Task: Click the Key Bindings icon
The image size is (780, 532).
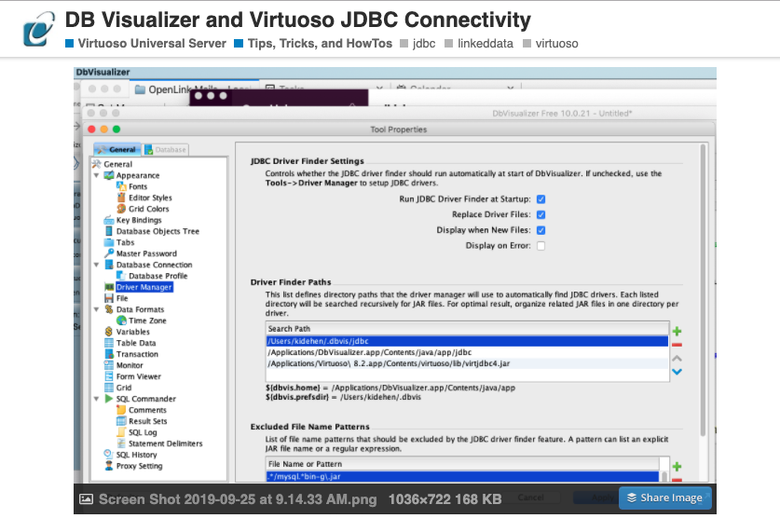Action: 109,220
